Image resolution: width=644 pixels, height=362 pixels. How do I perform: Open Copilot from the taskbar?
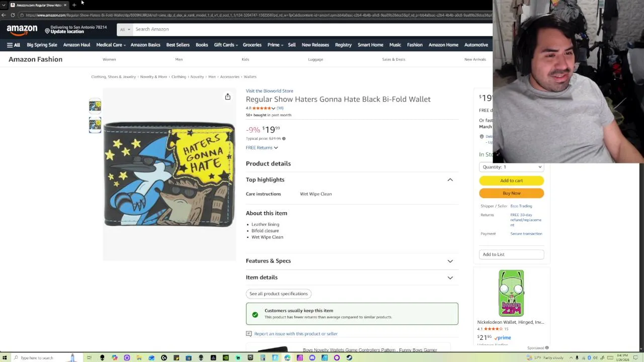pyautogui.click(x=115, y=357)
